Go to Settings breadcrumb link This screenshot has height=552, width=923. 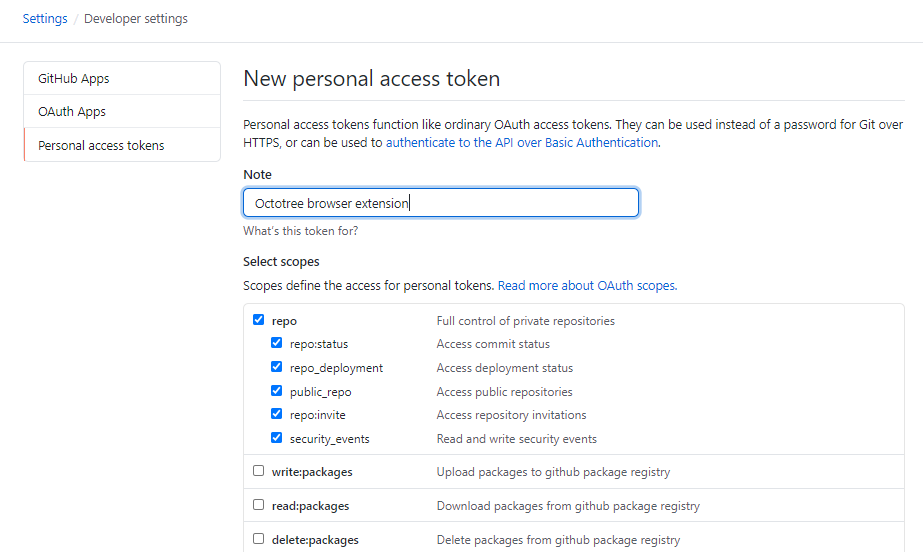click(x=45, y=19)
